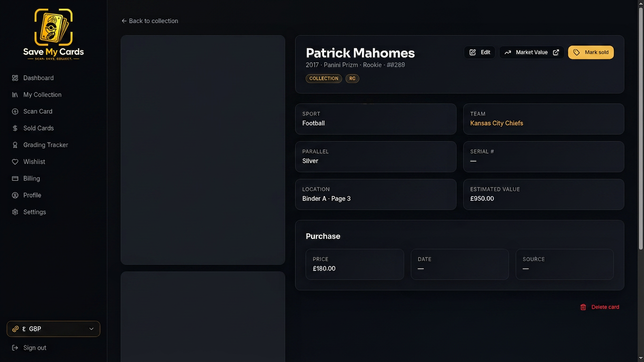Image resolution: width=644 pixels, height=362 pixels.
Task: Click the Binder A · Page 3 location
Action: pyautogui.click(x=326, y=198)
